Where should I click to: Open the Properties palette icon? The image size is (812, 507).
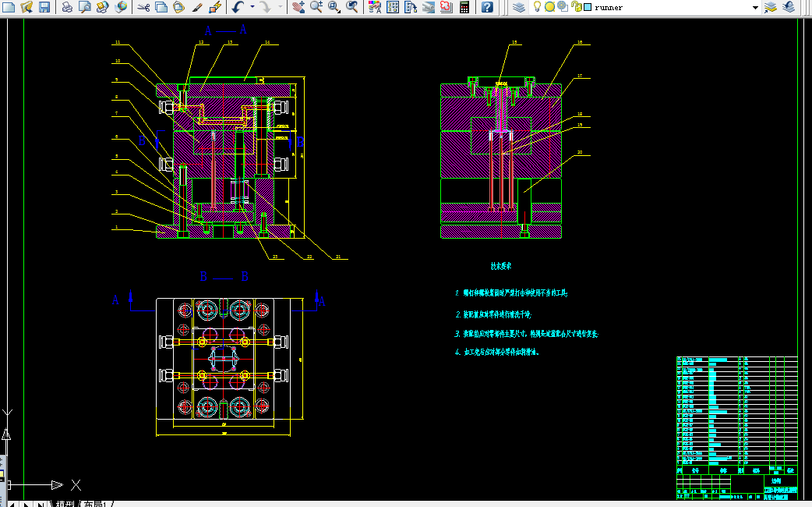(x=374, y=7)
